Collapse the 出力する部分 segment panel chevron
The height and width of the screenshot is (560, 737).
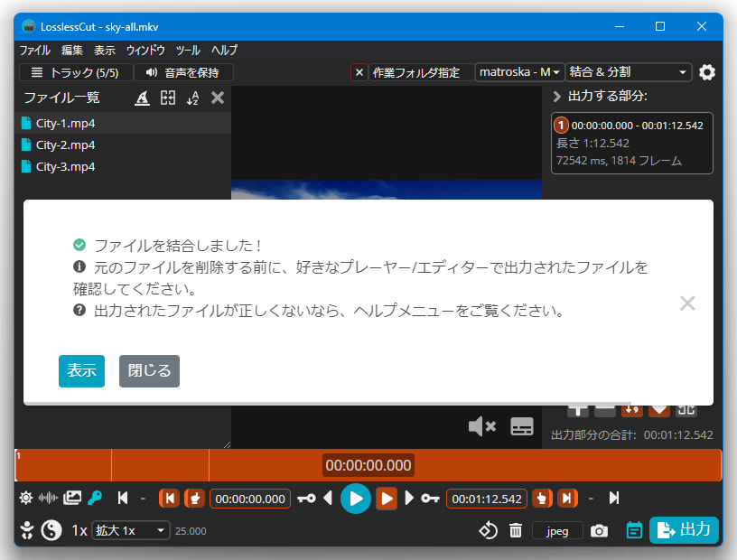557,97
